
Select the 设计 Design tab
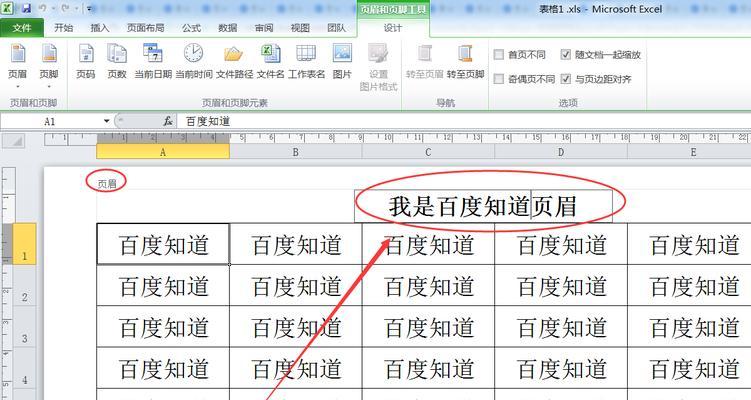pyautogui.click(x=393, y=28)
